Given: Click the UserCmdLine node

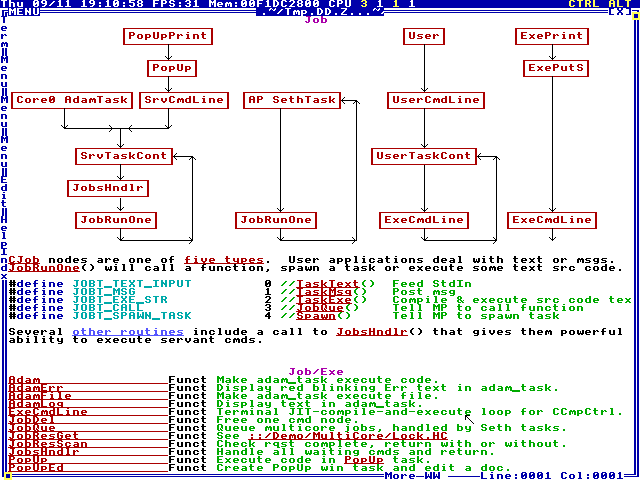Looking at the screenshot, I should 436,100.
